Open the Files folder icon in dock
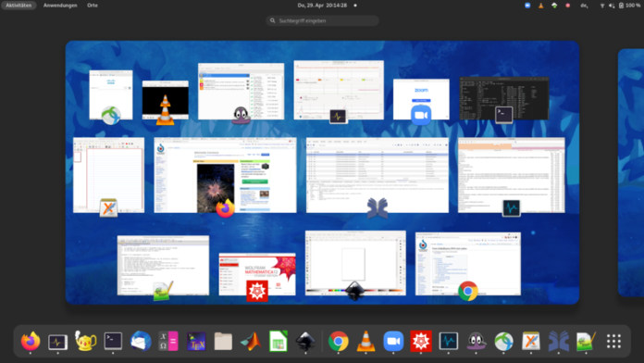The height and width of the screenshot is (363, 644). point(223,341)
